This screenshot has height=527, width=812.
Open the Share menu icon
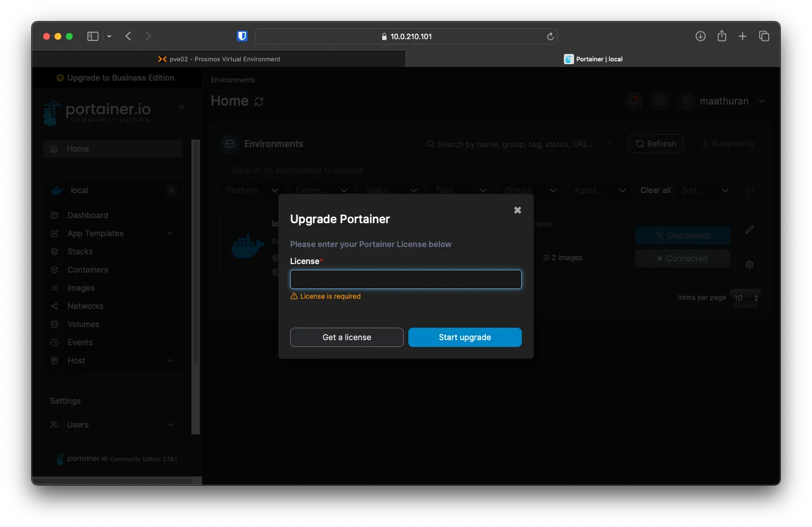tap(722, 36)
